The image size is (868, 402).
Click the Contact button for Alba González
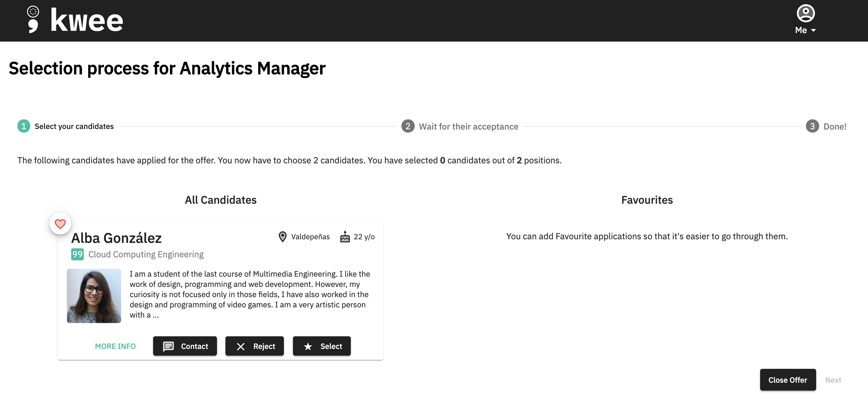click(185, 346)
